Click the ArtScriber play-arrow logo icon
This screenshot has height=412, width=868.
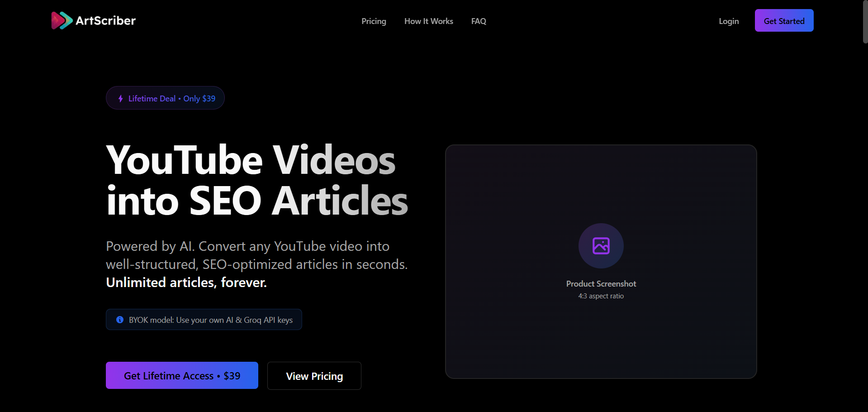[x=62, y=20]
